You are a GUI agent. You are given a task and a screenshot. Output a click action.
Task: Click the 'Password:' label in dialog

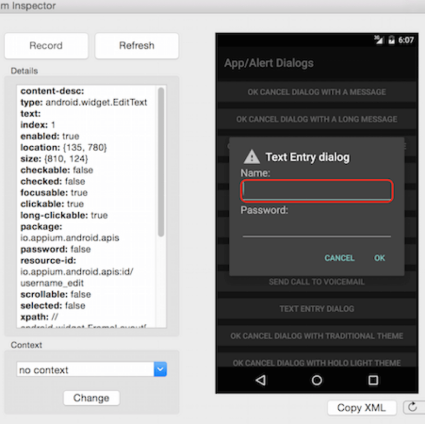(264, 210)
